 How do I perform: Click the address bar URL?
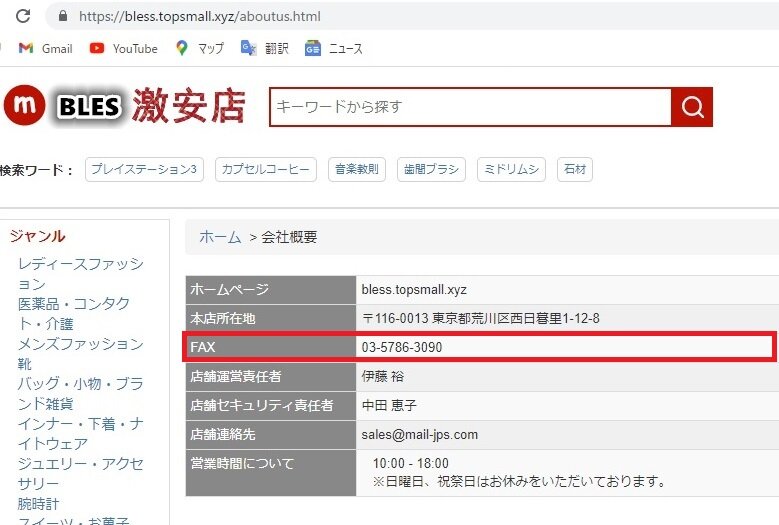pyautogui.click(x=200, y=16)
